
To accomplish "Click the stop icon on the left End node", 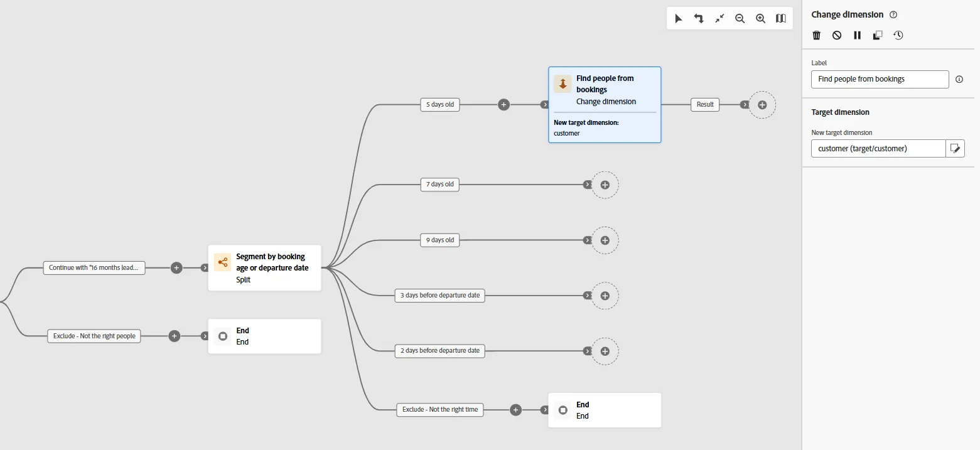I will click(222, 336).
